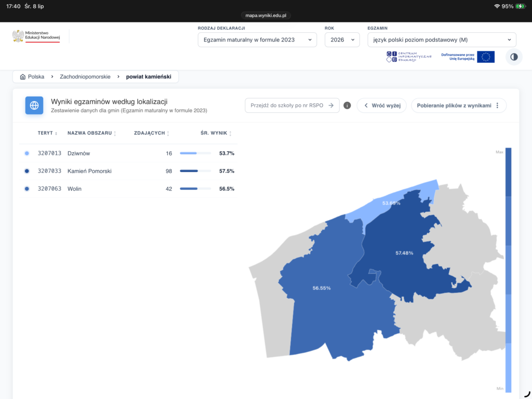This screenshot has height=399, width=532.
Task: Select the Kamień Pomorski table row
Action: pos(128,171)
